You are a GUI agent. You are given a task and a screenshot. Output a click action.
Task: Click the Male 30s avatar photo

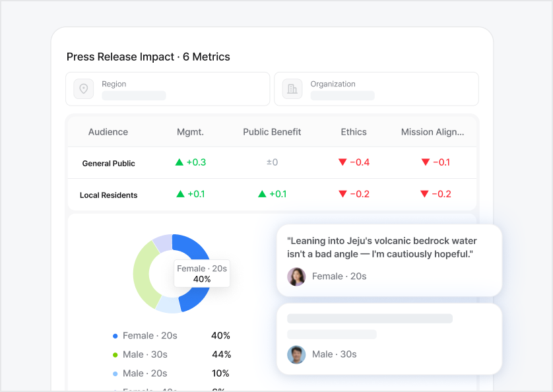[296, 354]
